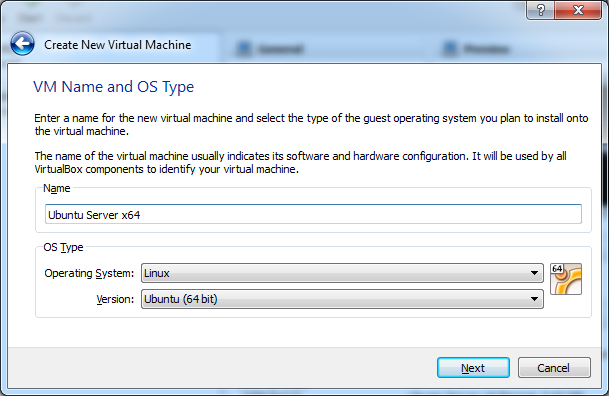Click the 'VM Name and OS Type' heading
The width and height of the screenshot is (609, 396).
(x=113, y=87)
